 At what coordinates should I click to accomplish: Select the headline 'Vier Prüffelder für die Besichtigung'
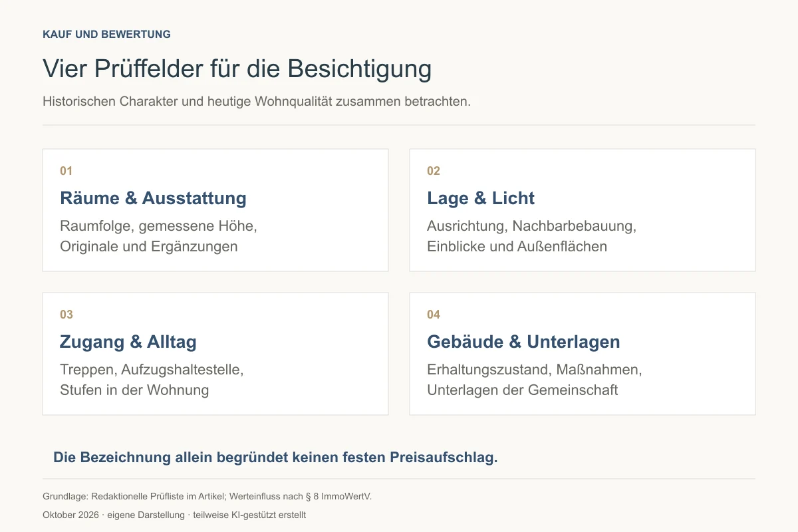237,69
